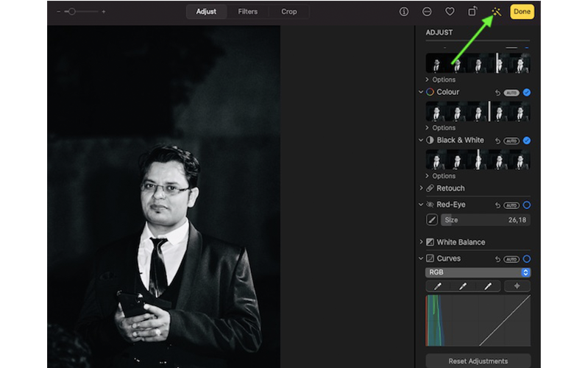Open the RGB channel dropdown
Viewport: 588px width, 368px height.
478,272
